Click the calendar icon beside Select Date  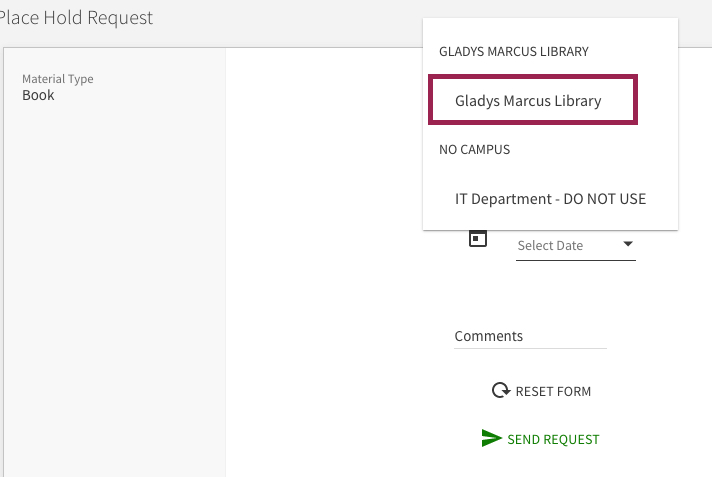(x=478, y=238)
